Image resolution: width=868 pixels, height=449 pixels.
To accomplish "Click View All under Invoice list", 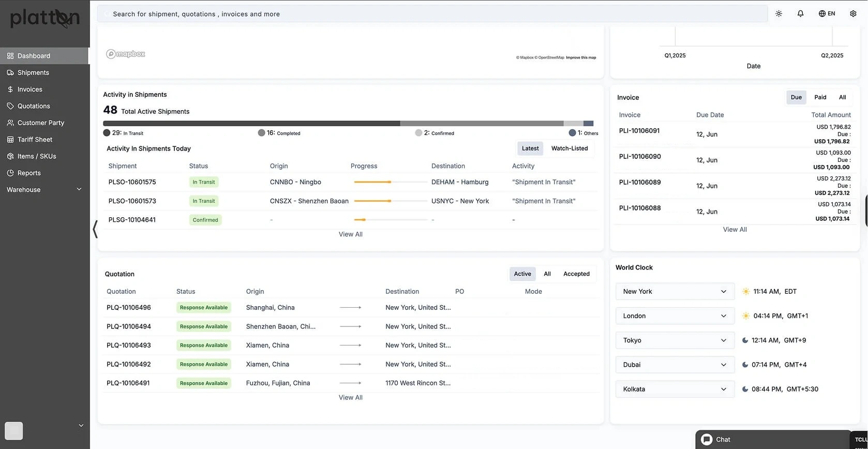I will (735, 230).
